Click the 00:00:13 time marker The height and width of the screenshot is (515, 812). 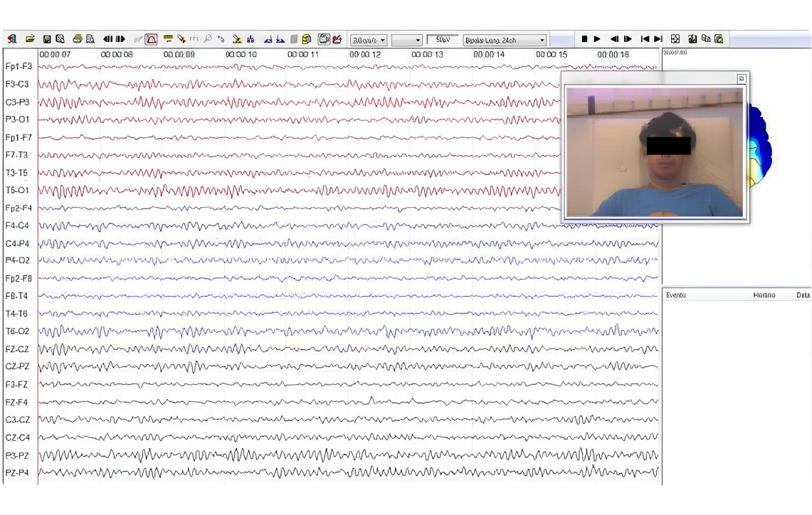427,54
